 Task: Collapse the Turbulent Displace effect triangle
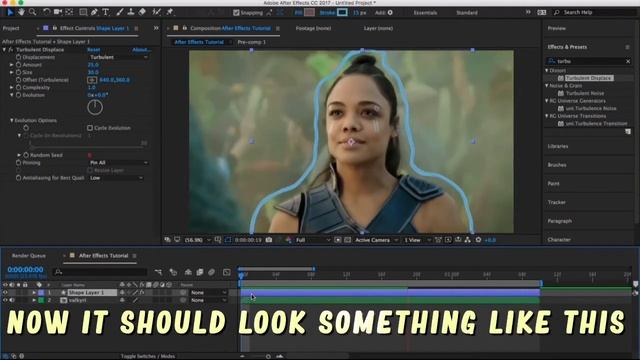(x=4, y=50)
